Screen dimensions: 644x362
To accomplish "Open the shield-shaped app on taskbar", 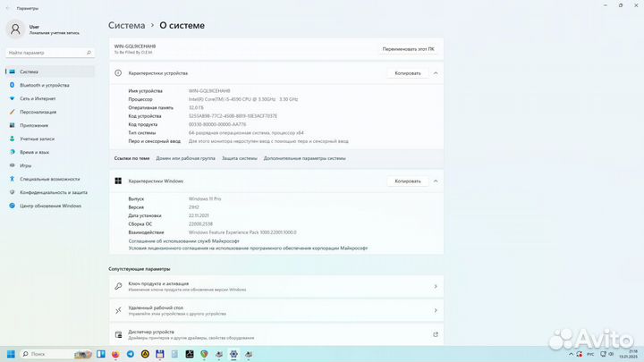I will pyautogui.click(x=204, y=354).
